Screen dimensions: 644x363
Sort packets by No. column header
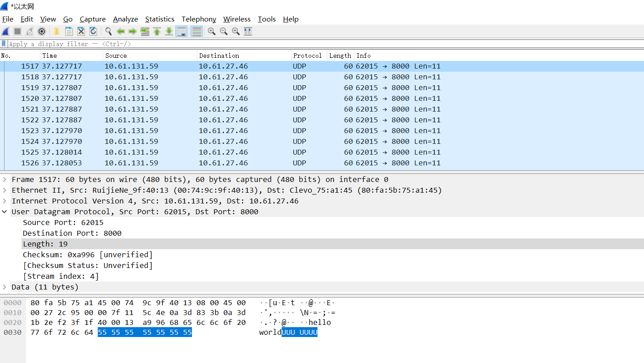click(x=20, y=56)
